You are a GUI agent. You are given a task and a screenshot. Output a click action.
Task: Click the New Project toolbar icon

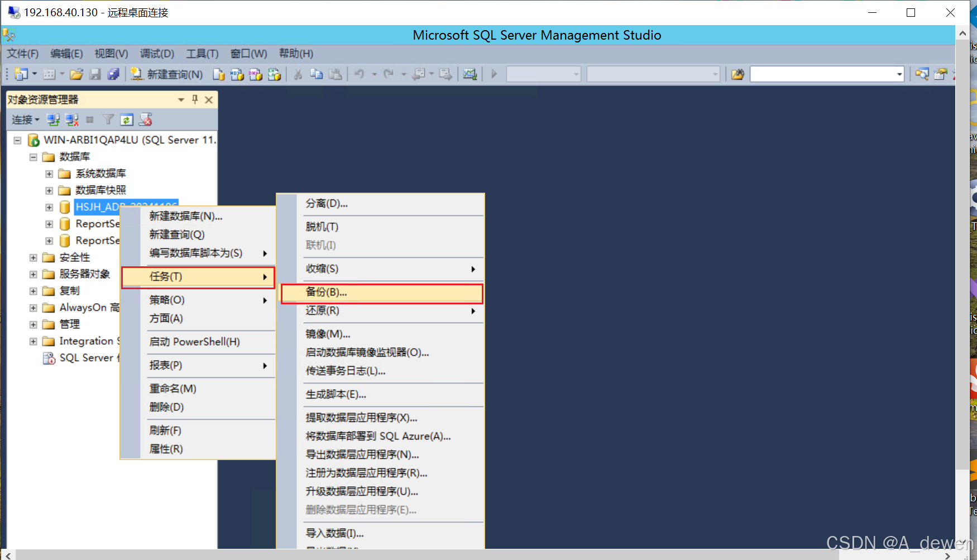tap(21, 74)
